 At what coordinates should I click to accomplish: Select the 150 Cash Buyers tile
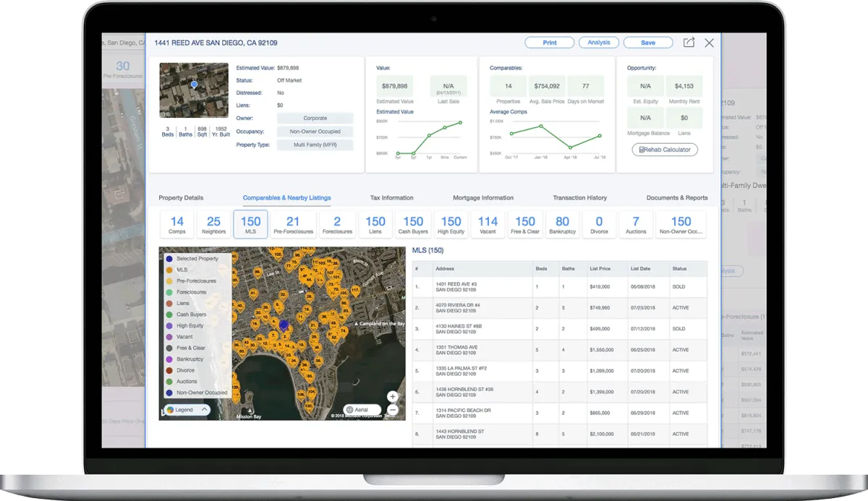pos(413,225)
